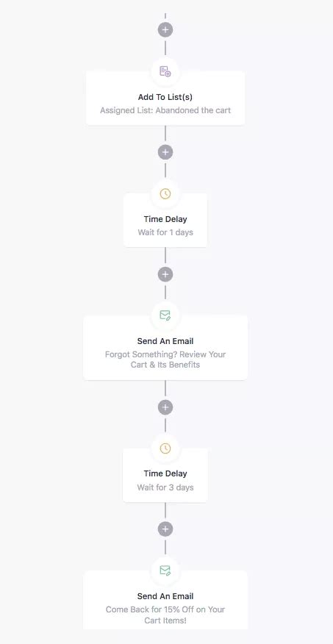Click the Add To List(s) node icon

pyautogui.click(x=165, y=71)
